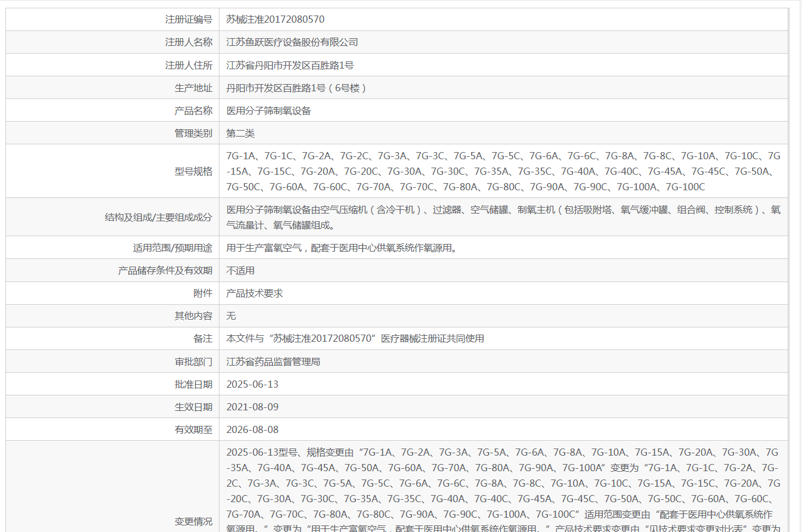Click the 附件 label cell
Screen dimensions: 802x532
(x=203, y=293)
